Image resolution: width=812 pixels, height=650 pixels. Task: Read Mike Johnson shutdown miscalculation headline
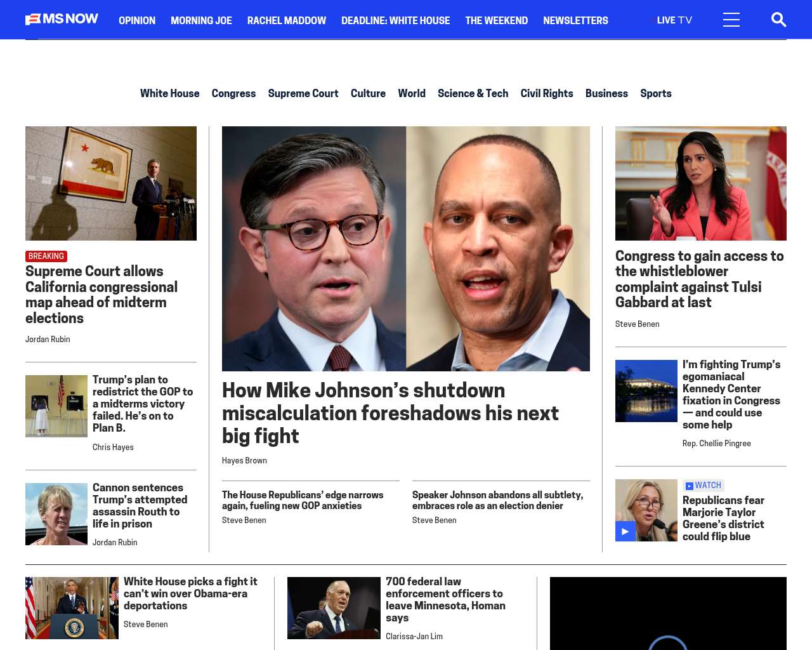[390, 413]
